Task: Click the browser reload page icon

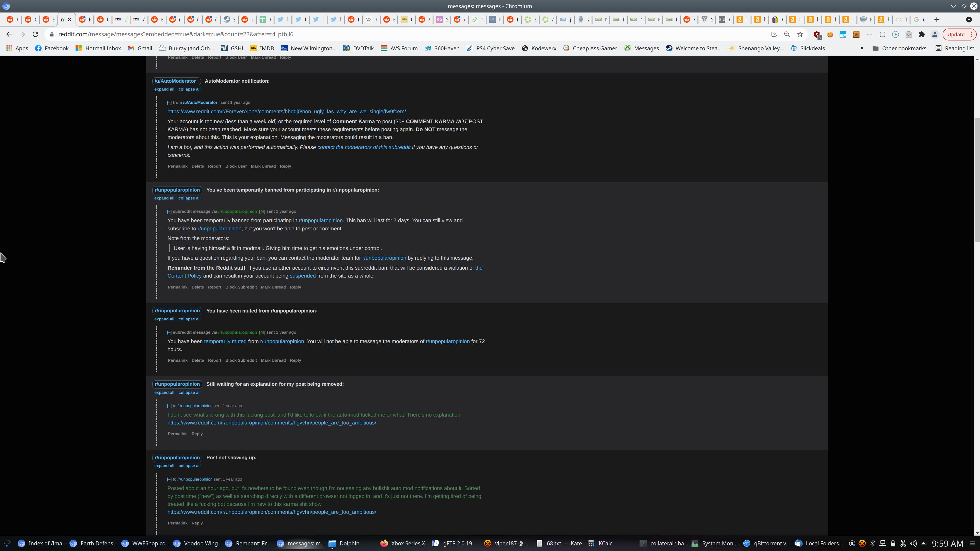Action: point(35,34)
